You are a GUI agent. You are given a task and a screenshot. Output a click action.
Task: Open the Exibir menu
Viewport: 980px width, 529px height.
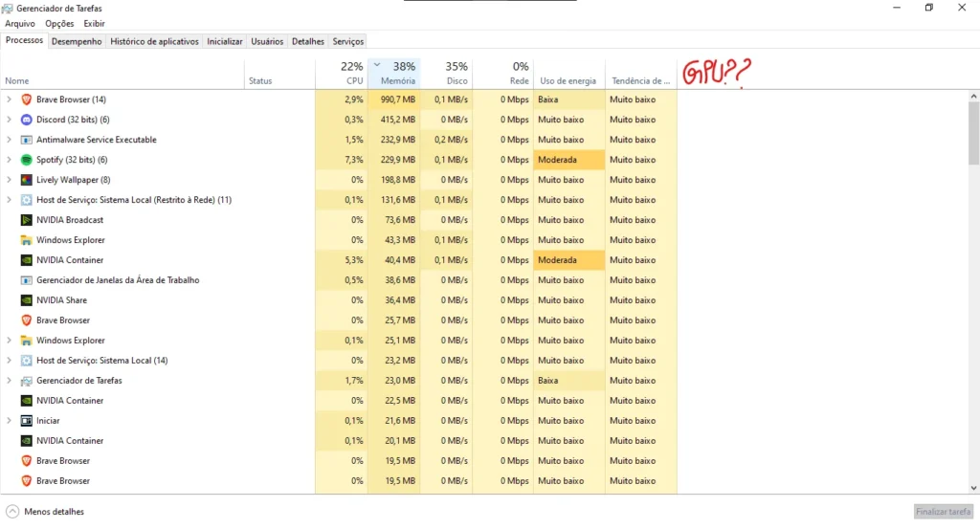pyautogui.click(x=95, y=23)
